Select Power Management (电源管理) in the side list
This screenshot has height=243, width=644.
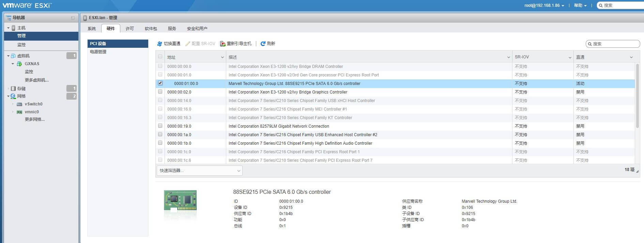point(98,52)
